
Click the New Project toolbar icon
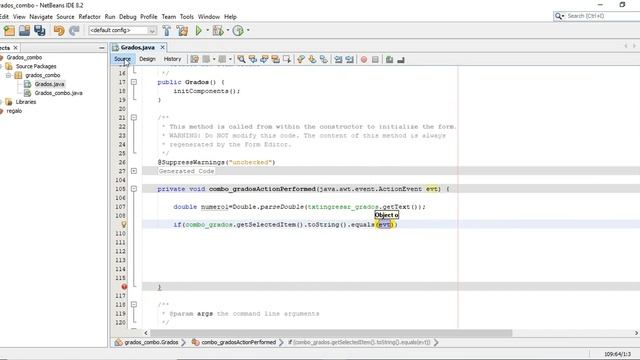click(9, 31)
